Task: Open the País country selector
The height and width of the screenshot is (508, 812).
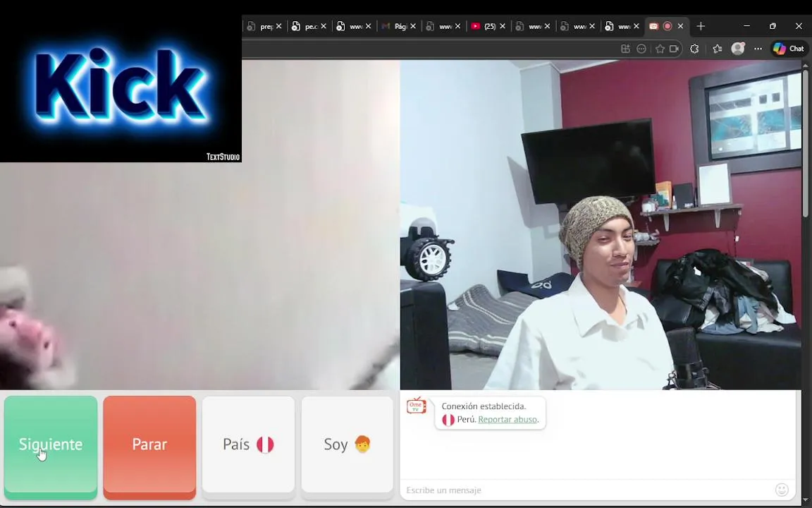Action: tap(249, 445)
